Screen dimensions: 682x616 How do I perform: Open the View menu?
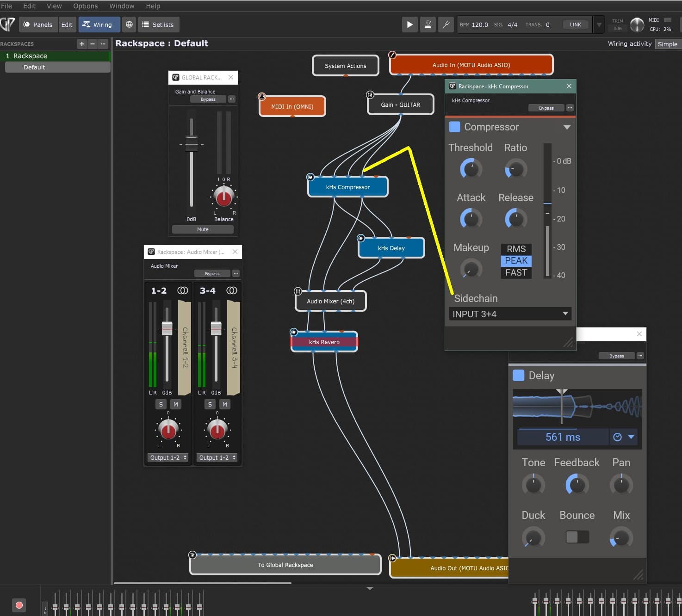54,6
